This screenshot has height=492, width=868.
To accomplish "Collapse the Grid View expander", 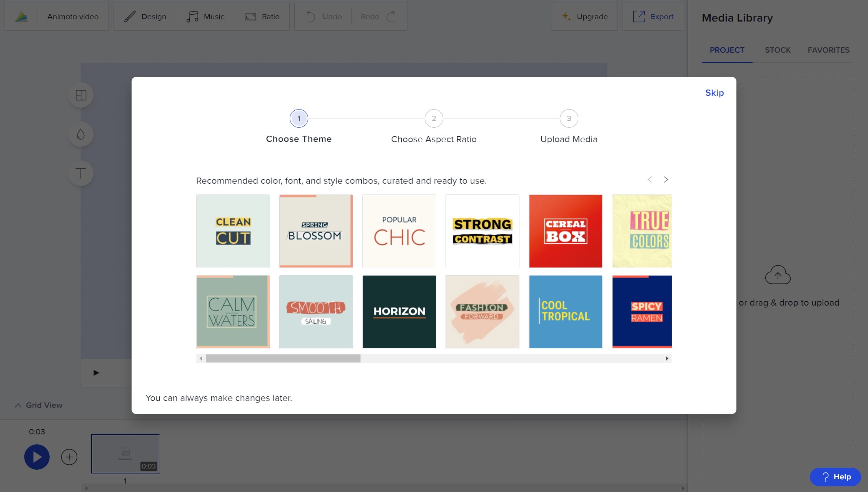I will pos(38,405).
